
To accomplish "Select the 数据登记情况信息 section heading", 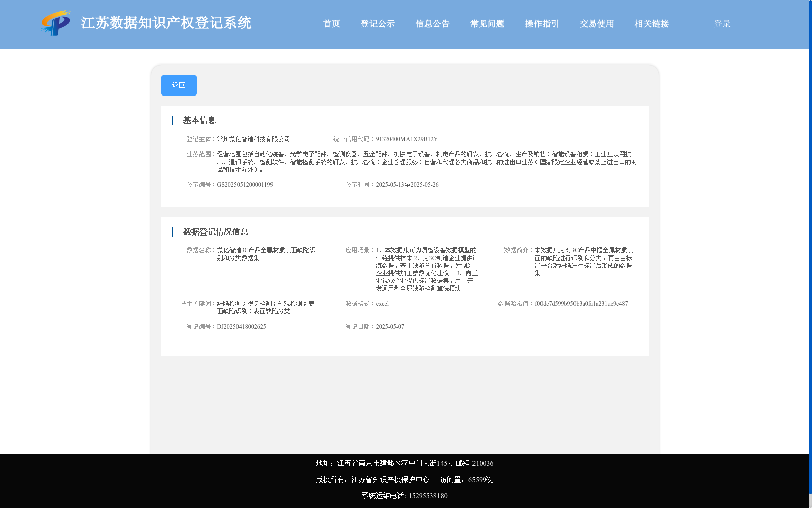I will [216, 232].
